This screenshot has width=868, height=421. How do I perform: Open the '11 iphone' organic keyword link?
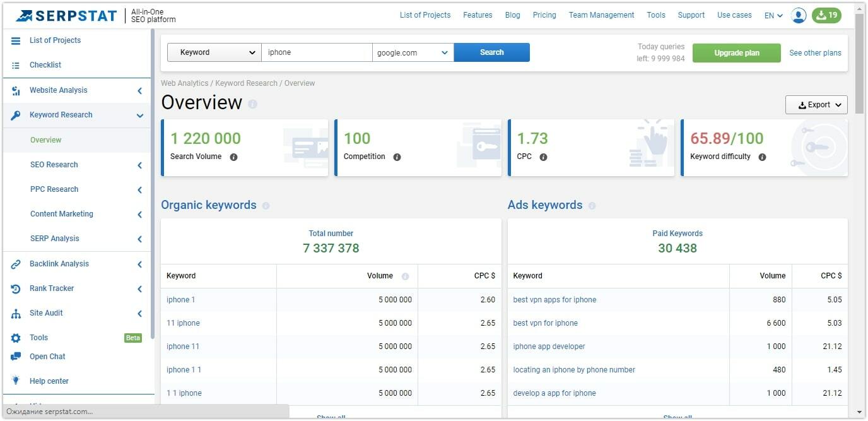[183, 323]
